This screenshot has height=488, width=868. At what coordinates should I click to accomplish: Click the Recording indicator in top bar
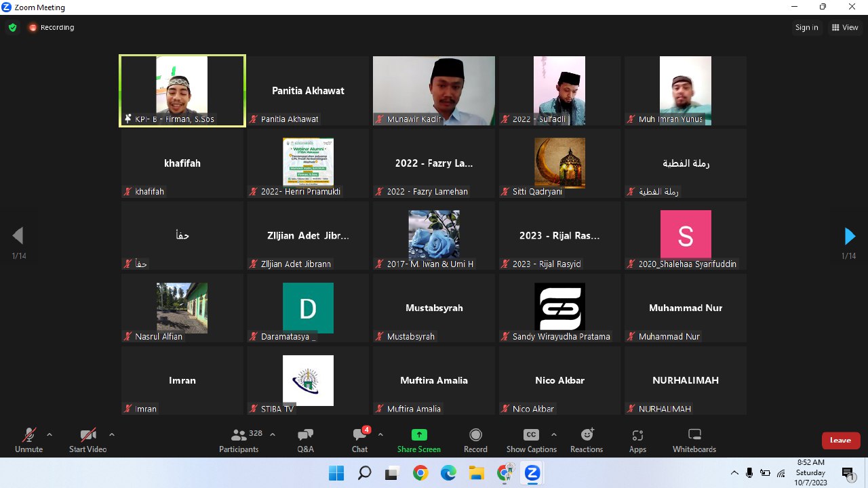[x=51, y=27]
